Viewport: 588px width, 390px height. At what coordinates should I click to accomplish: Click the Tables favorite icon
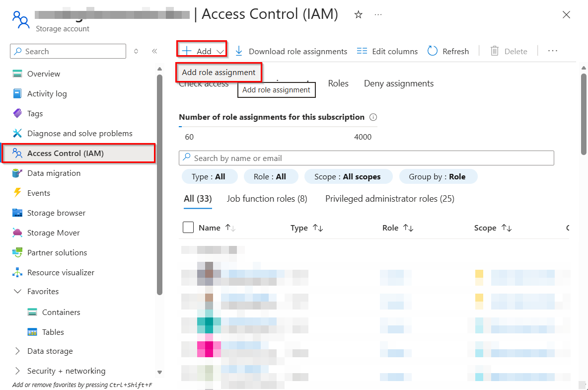pos(32,332)
